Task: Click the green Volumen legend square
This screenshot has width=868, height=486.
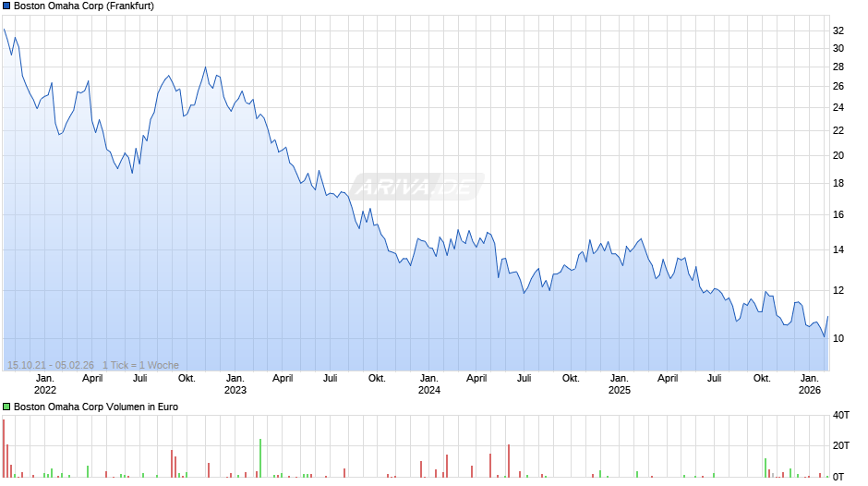Action: pyautogui.click(x=6, y=407)
